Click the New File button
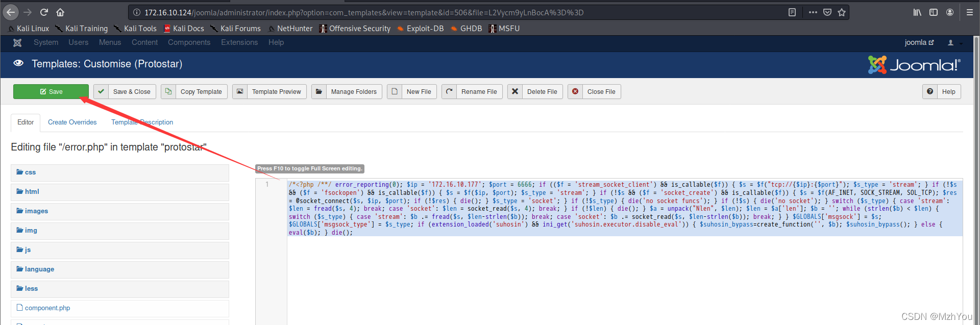 [412, 92]
